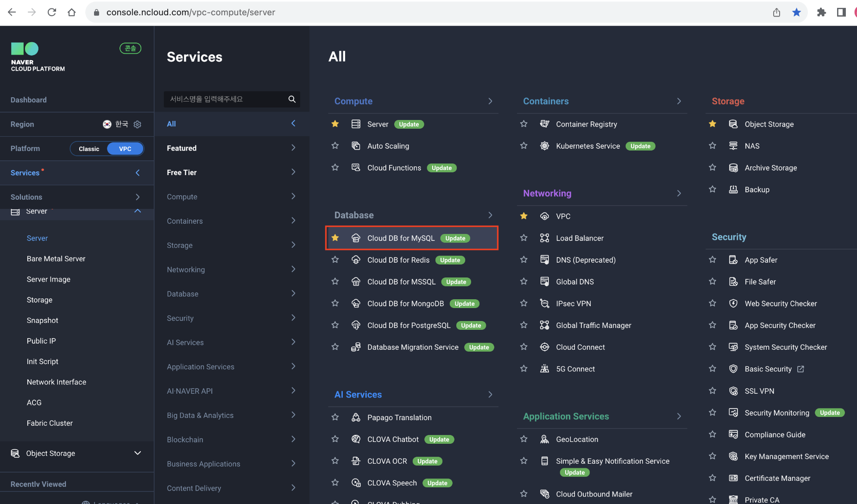Click the Papago Translation icon
The height and width of the screenshot is (504, 857).
[x=356, y=417]
